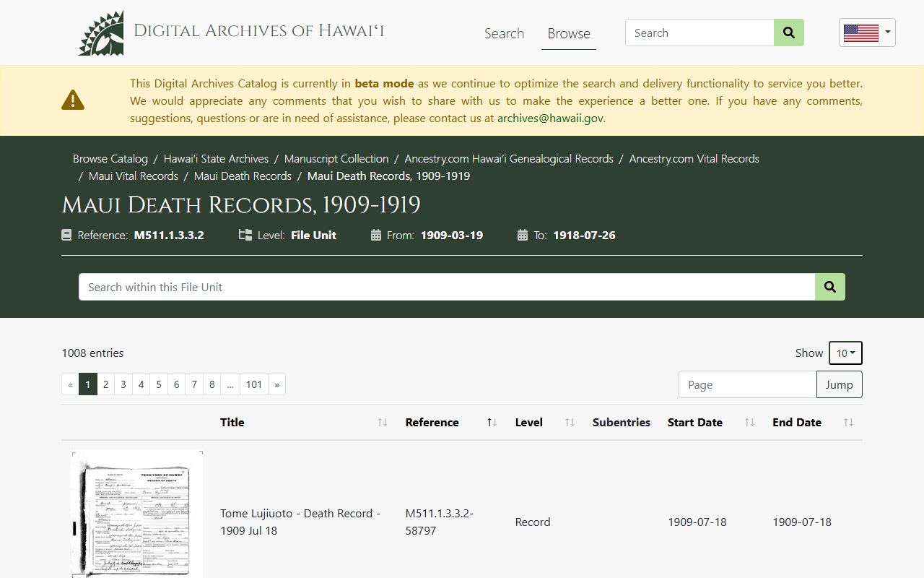This screenshot has height=578, width=924.
Task: Click the header search magnifier button
Action: tap(789, 33)
